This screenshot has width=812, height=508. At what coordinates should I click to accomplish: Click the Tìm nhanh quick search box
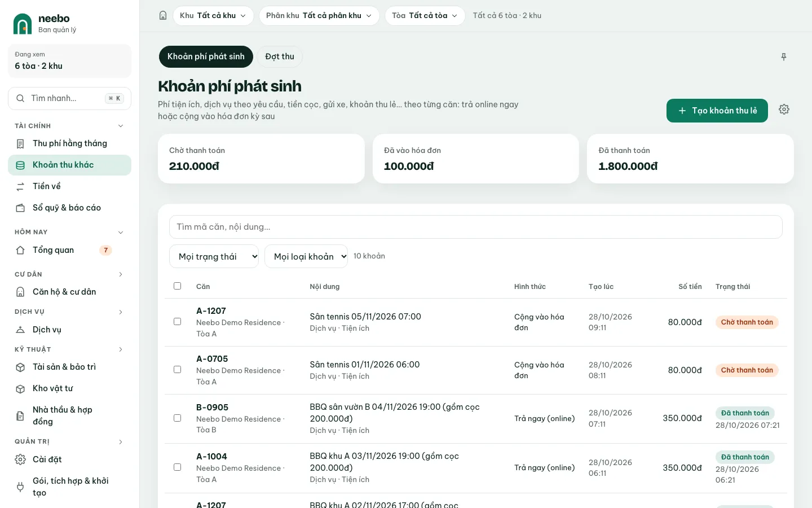(70, 98)
